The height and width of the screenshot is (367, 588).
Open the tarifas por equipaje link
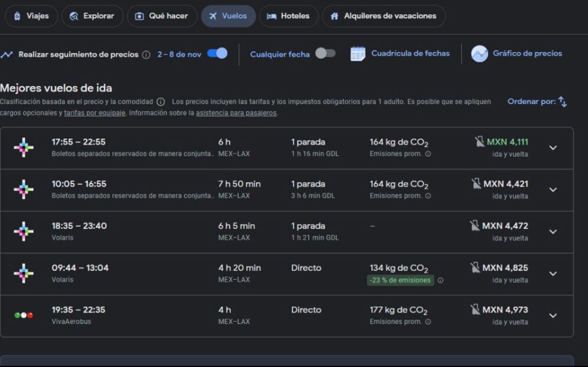pos(95,113)
